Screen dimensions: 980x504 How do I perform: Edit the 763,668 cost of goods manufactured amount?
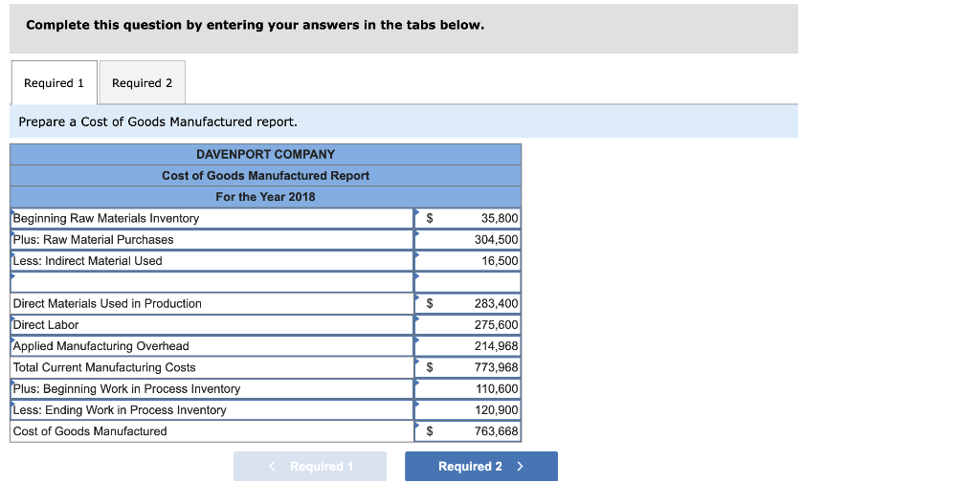(x=467, y=431)
